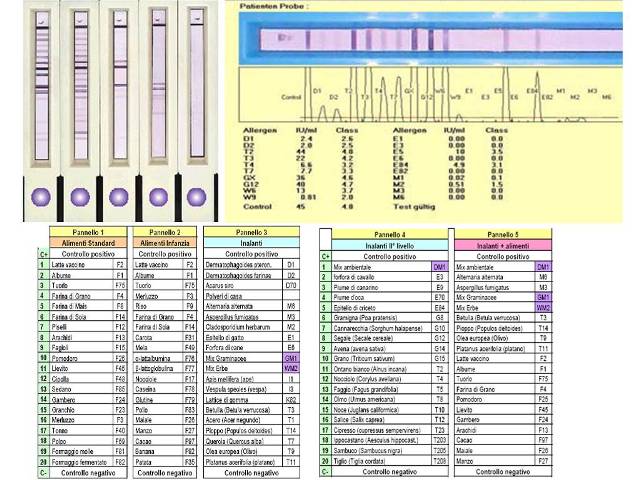
Task: Click the 'Alimenti Infanzia' orange header
Action: coord(165,243)
